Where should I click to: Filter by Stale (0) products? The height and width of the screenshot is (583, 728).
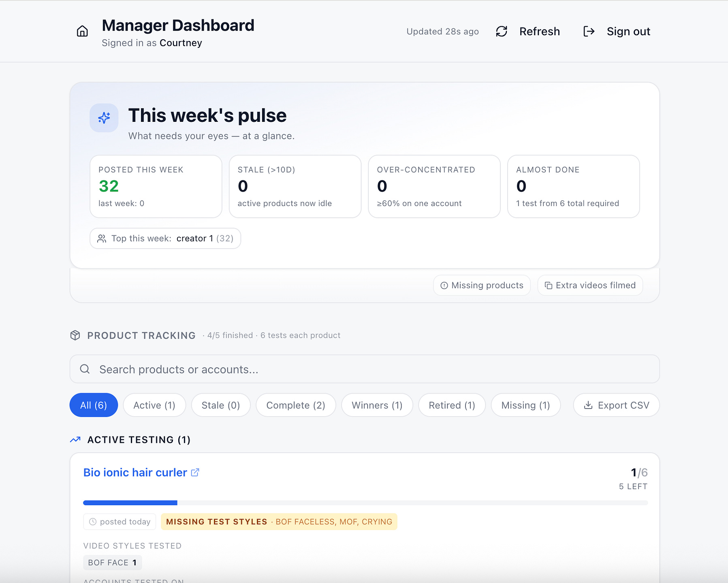coord(221,405)
